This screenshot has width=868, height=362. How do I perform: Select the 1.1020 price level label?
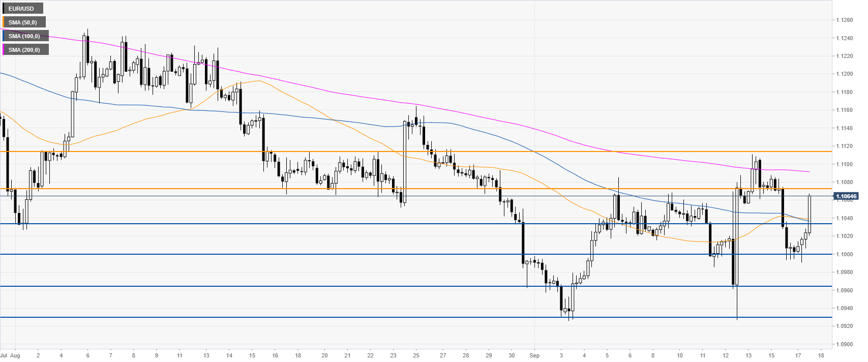tap(845, 236)
